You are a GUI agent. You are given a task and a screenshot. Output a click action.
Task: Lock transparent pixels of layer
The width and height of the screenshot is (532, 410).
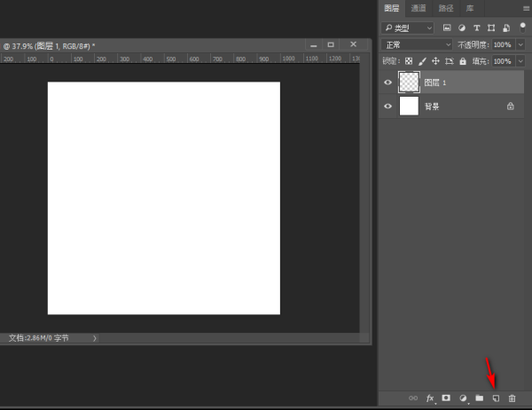click(409, 61)
